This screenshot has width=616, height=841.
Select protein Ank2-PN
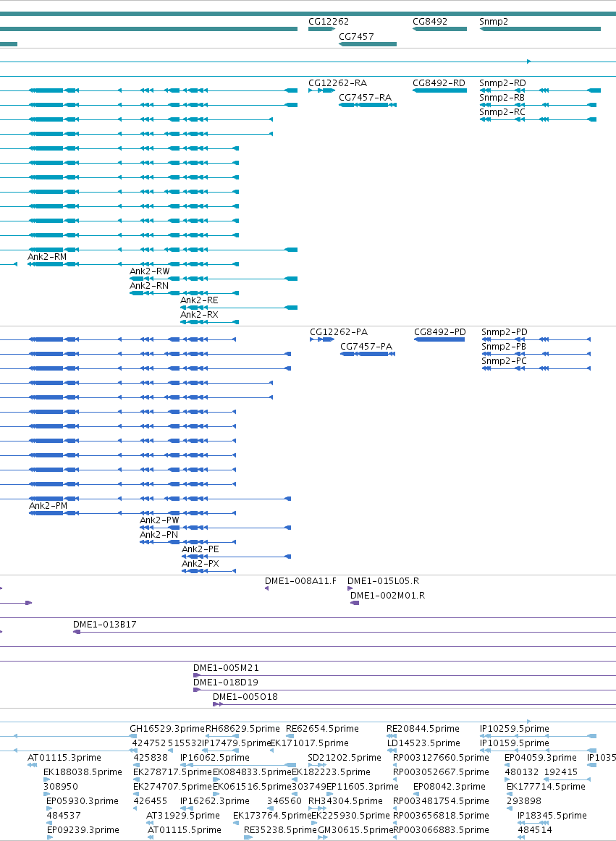(159, 535)
